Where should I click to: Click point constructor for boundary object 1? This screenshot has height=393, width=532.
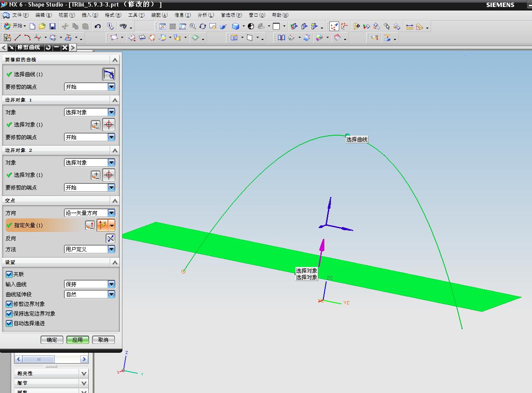pos(96,125)
